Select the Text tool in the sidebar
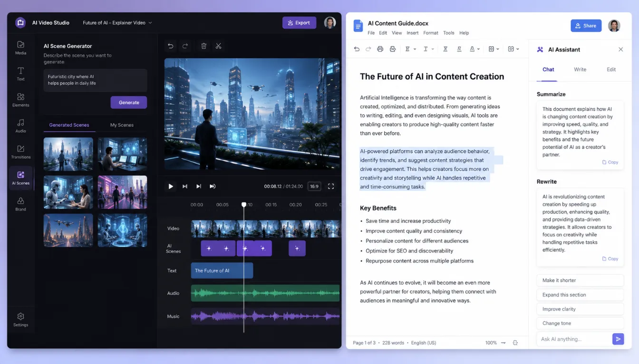The image size is (639, 364). 20,74
